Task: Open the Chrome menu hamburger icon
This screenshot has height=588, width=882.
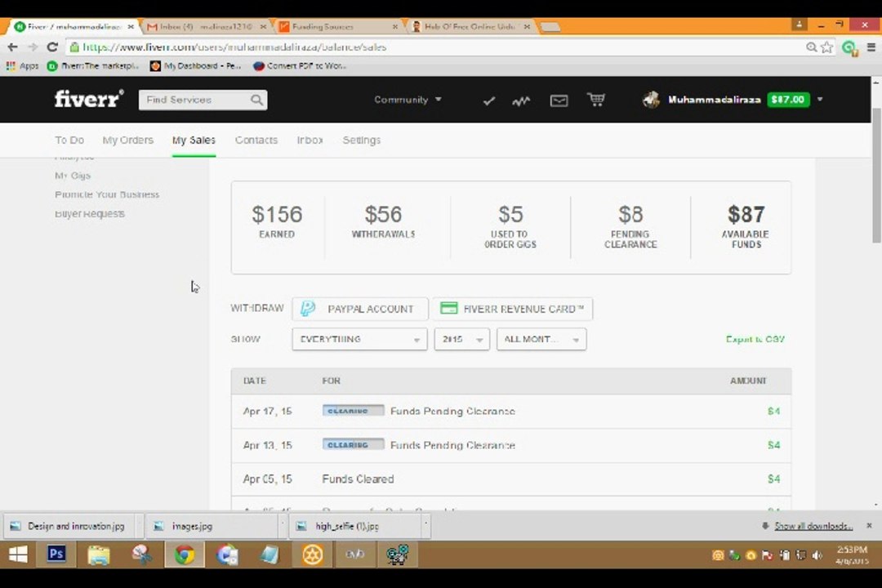Action: 871,47
